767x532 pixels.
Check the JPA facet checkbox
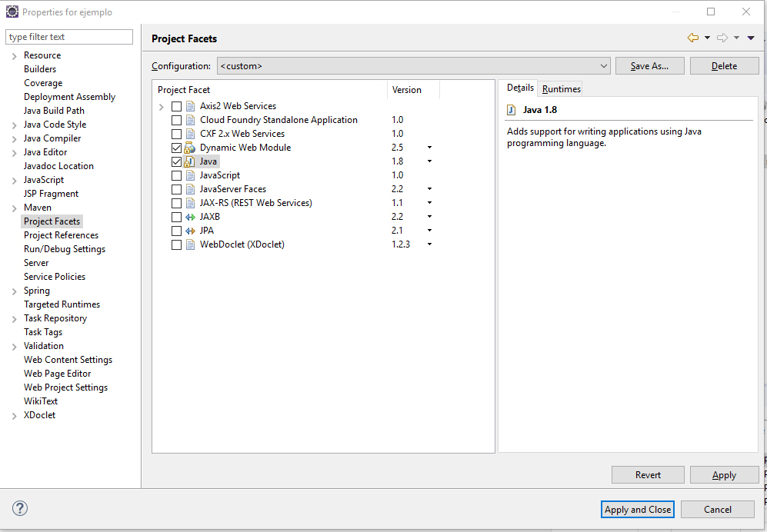pyautogui.click(x=177, y=231)
